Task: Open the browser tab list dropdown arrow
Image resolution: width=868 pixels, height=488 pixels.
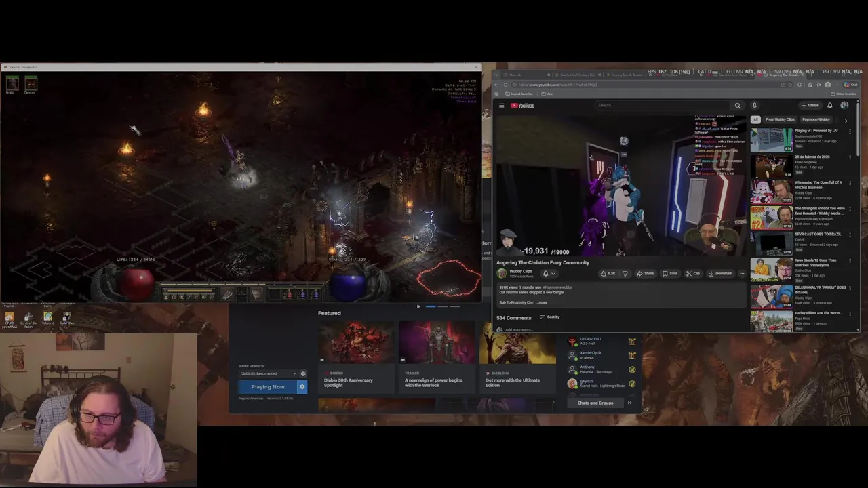Action: pyautogui.click(x=497, y=75)
